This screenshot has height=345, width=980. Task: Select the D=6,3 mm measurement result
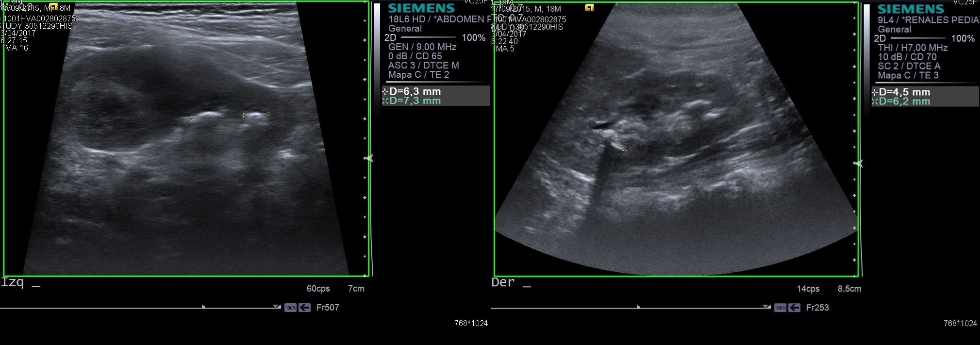click(415, 91)
